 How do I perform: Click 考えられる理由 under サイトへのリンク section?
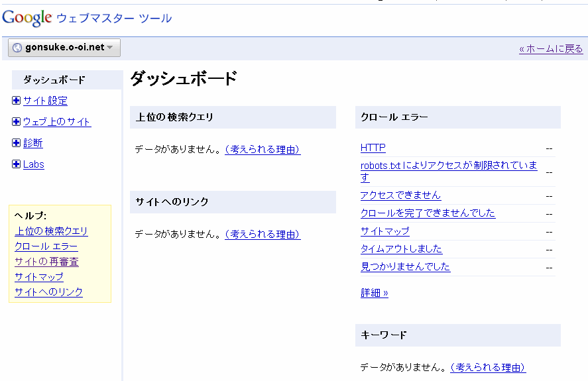pos(263,235)
